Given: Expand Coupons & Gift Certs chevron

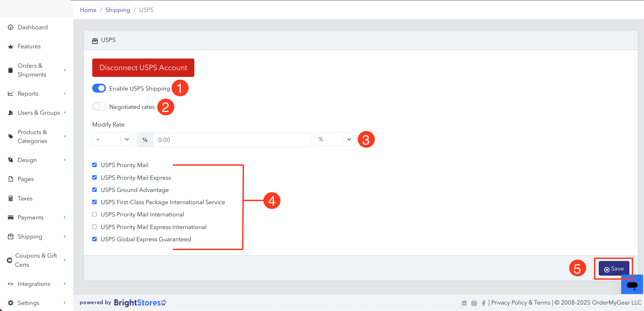Looking at the screenshot, I should click(x=65, y=260).
